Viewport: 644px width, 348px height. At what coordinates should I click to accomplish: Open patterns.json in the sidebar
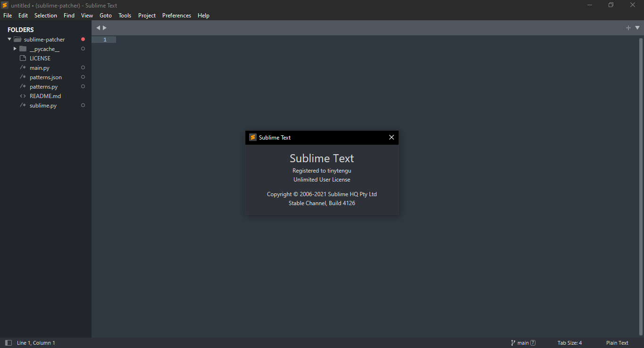coord(46,77)
